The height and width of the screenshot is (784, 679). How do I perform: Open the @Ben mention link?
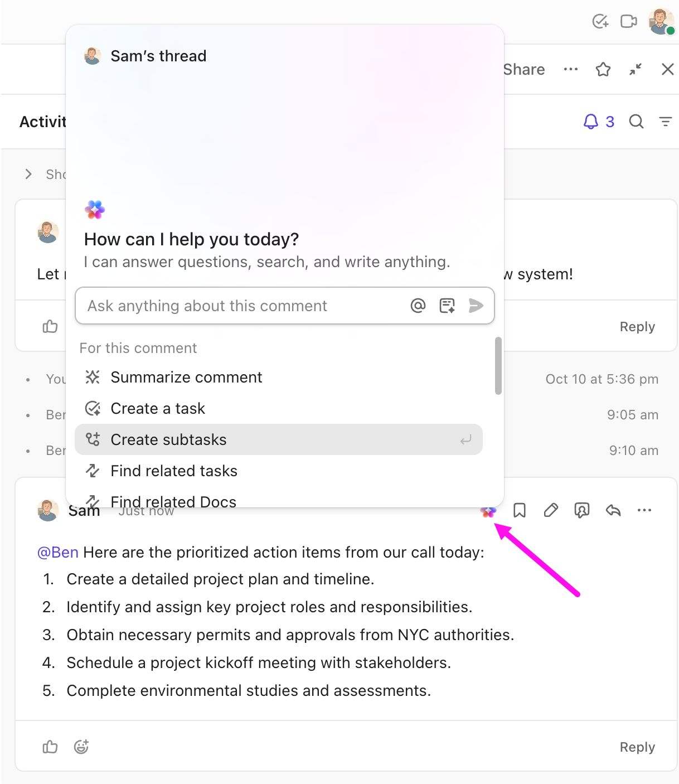(58, 552)
